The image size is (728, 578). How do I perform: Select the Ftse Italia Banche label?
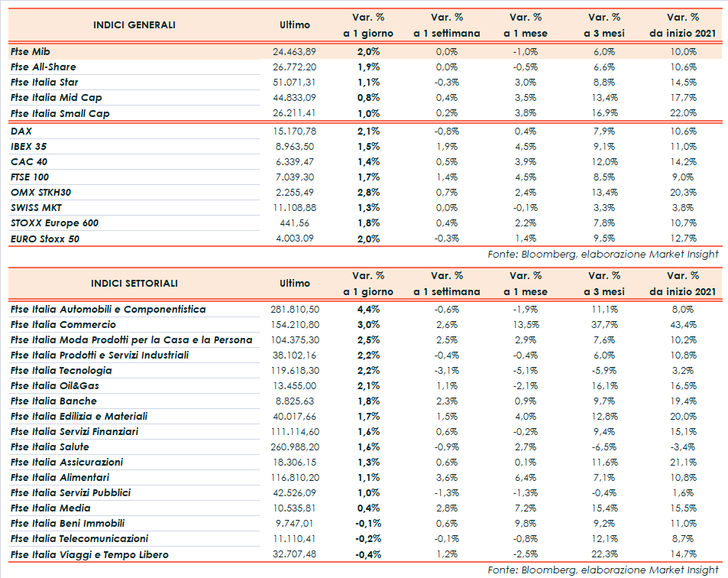tap(53, 401)
